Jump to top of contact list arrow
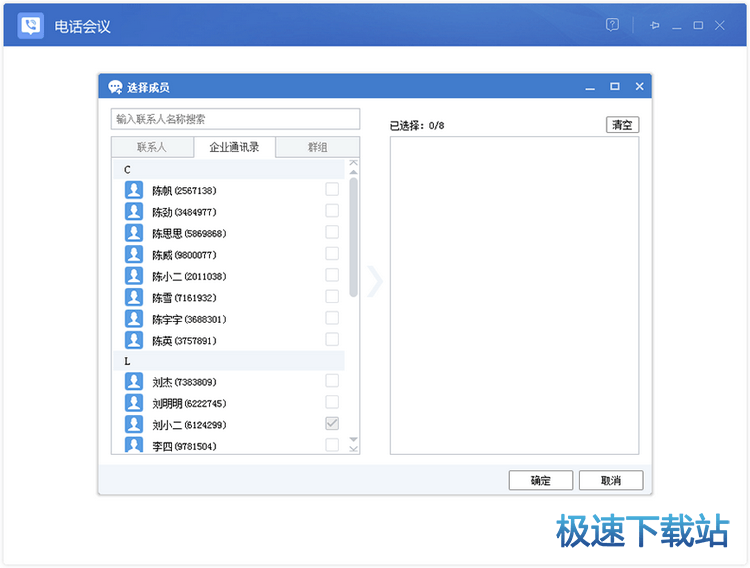The image size is (750, 568). pyautogui.click(x=353, y=163)
